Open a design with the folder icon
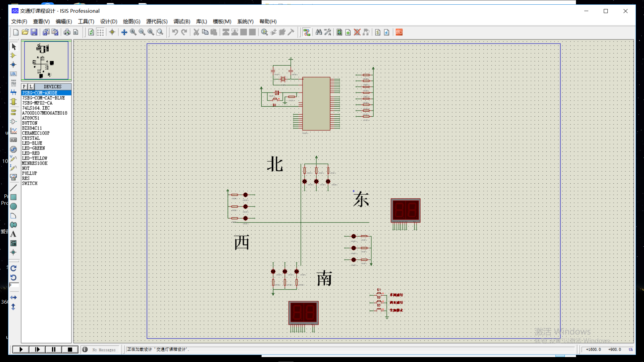Image resolution: width=644 pixels, height=362 pixels. pyautogui.click(x=25, y=32)
